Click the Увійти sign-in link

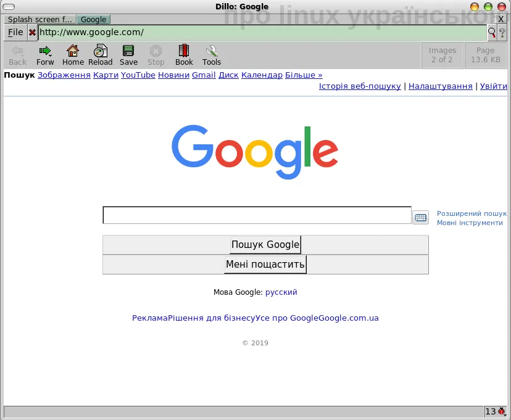493,86
